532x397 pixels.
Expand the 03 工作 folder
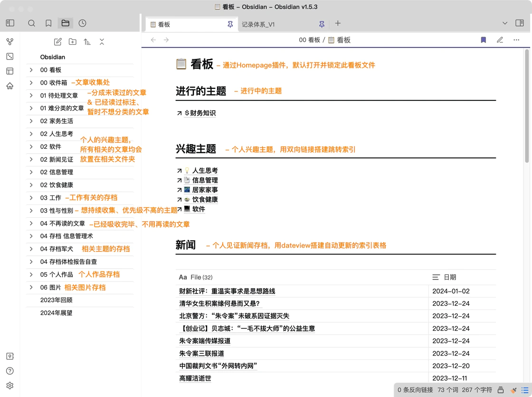(x=31, y=198)
